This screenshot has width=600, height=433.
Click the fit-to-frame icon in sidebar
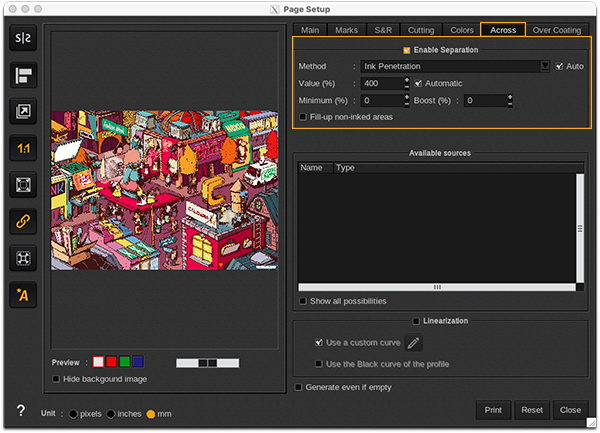[23, 185]
